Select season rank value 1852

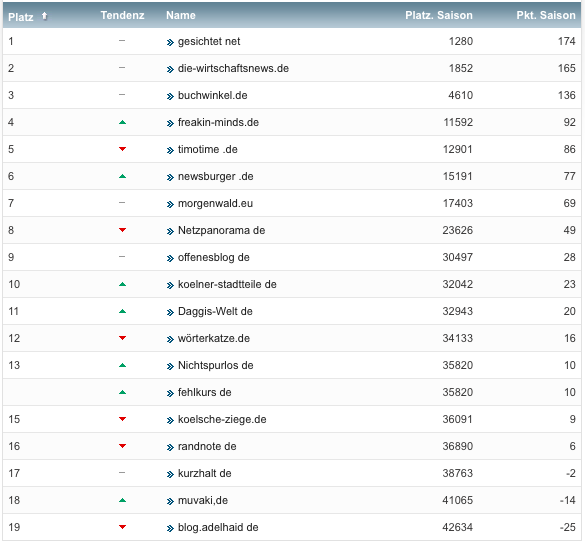(461, 68)
